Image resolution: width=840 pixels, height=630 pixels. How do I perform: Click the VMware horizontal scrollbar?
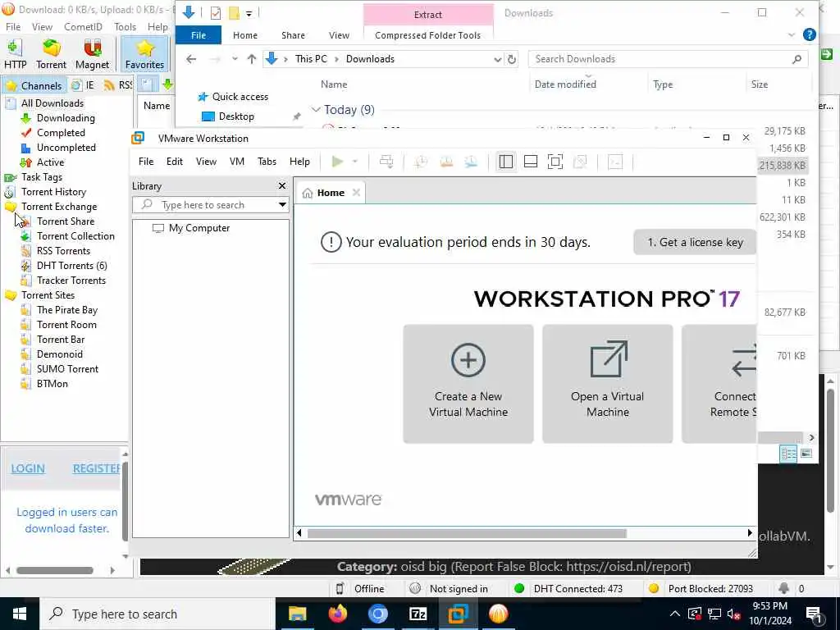tap(467, 533)
